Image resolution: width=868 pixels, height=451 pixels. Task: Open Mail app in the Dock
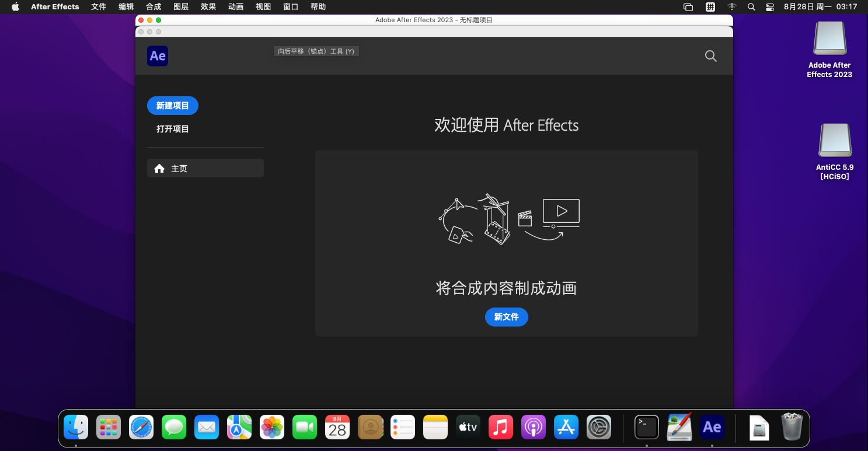(207, 427)
